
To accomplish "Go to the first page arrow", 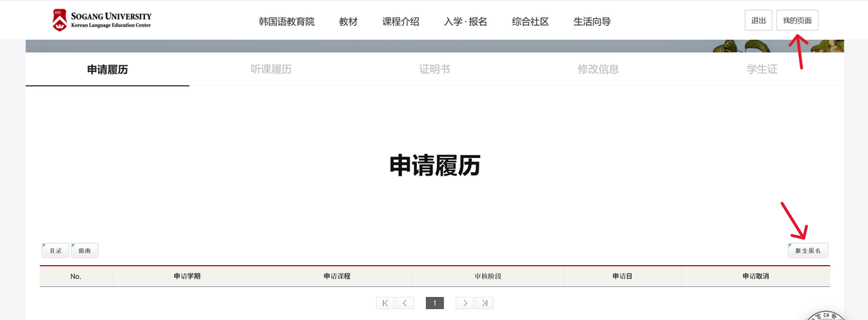I will click(x=385, y=303).
